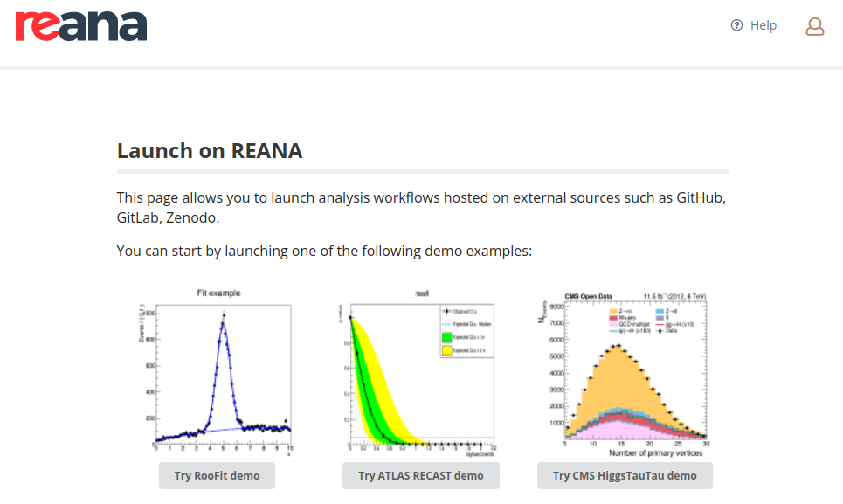Image resolution: width=843 pixels, height=504 pixels.
Task: Pick the orange Z→ττ legend swatch
Action: coord(612,310)
